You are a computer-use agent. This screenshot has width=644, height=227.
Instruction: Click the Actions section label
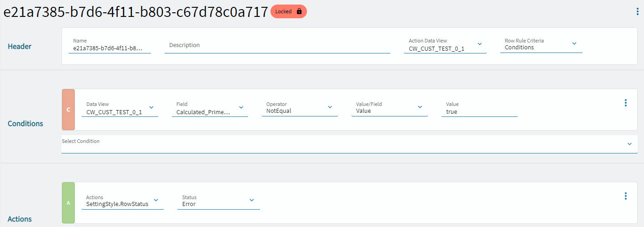pos(20,219)
